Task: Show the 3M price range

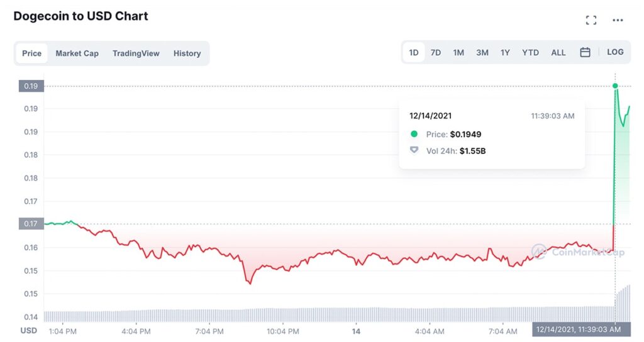Action: (482, 53)
